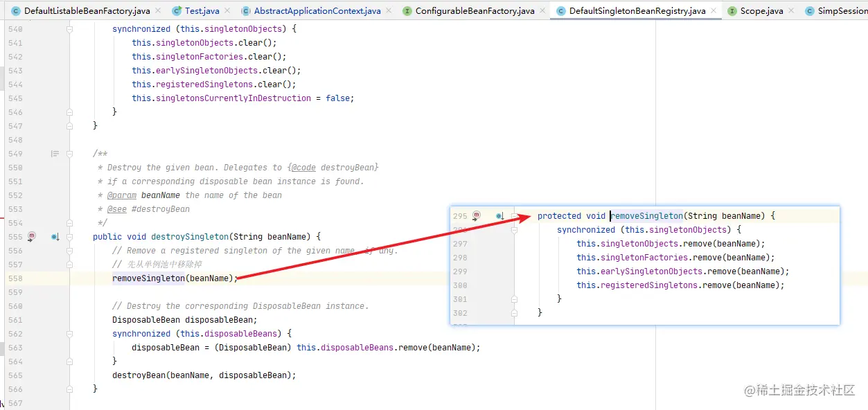Viewport: 868px width, 410px height.
Task: Collapse the comment block at line 556
Action: click(x=69, y=251)
